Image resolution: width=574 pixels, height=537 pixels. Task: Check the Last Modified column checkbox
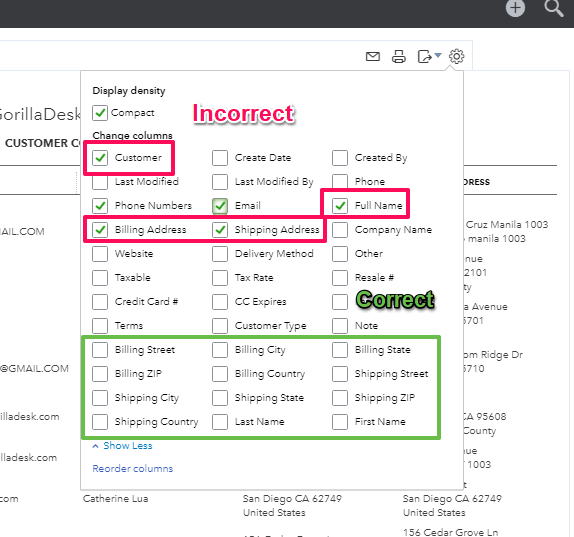(x=100, y=182)
